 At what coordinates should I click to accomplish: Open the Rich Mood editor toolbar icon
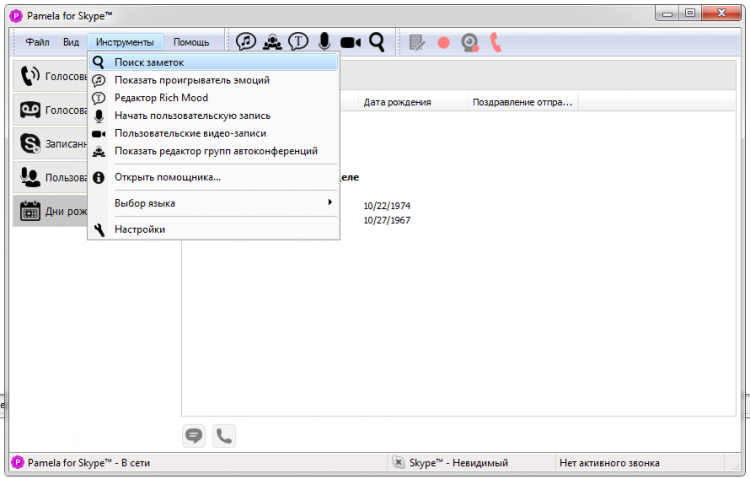(298, 42)
